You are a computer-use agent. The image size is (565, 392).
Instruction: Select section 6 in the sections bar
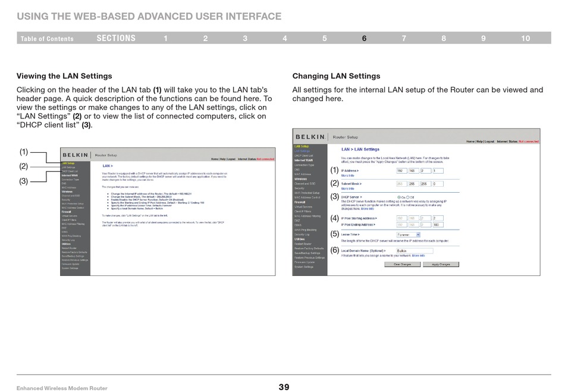tap(364, 38)
